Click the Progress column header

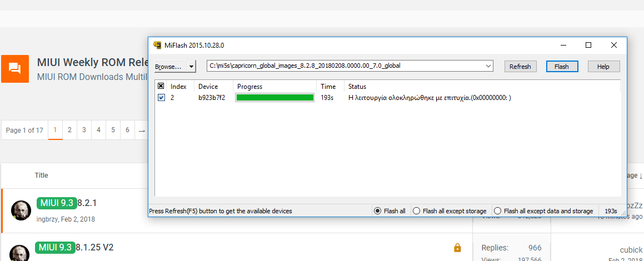[249, 87]
